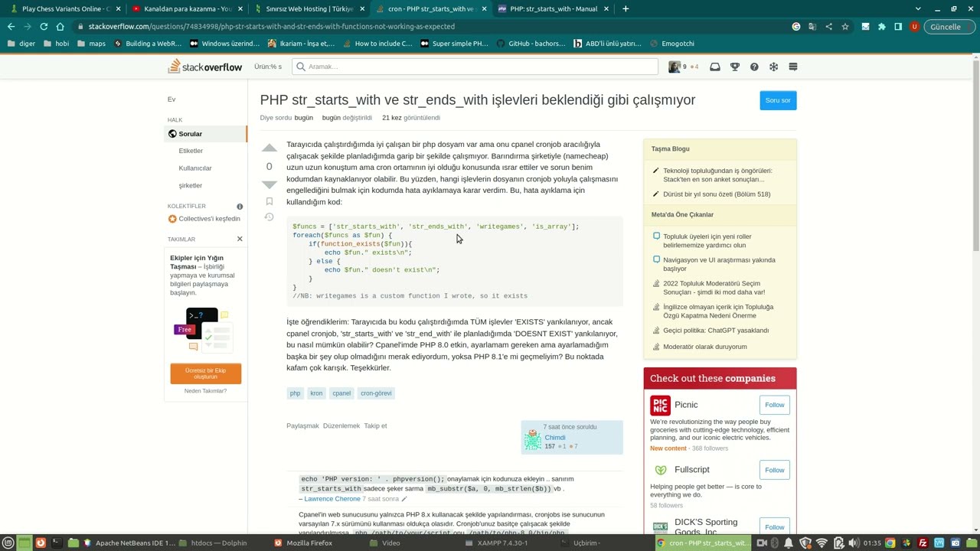
Task: Switch to Play Chess Variants Online tab
Action: 60,8
